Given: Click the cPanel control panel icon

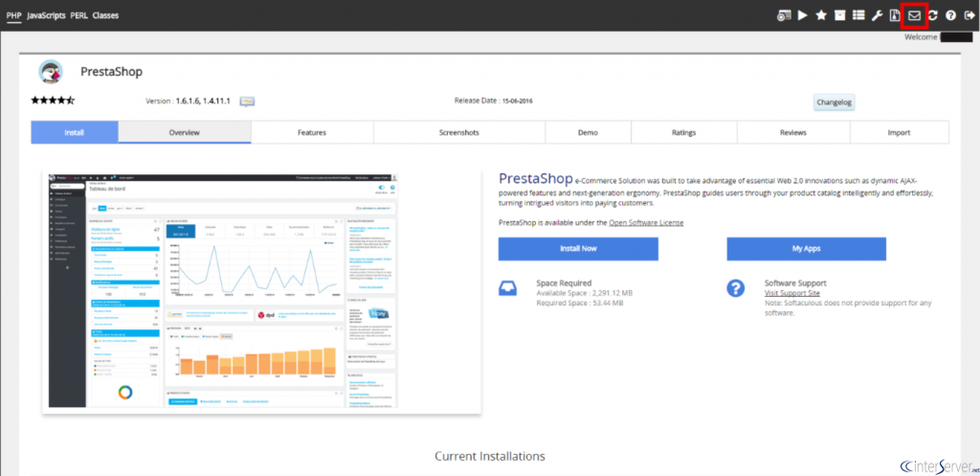Looking at the screenshot, I should point(784,15).
